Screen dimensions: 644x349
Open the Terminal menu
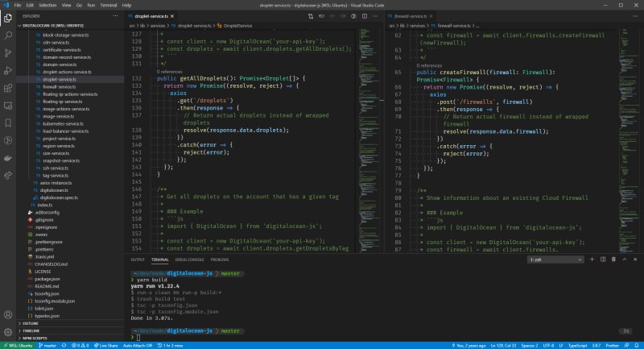coord(109,6)
